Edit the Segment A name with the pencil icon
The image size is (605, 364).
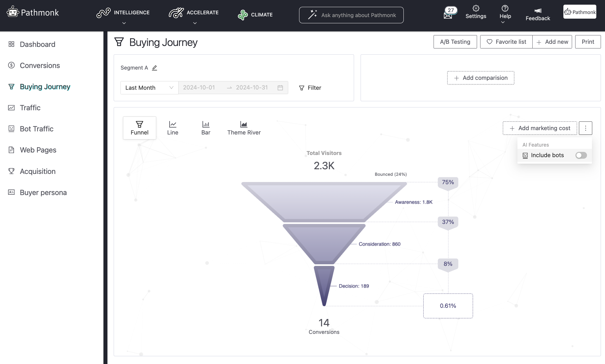(x=154, y=68)
